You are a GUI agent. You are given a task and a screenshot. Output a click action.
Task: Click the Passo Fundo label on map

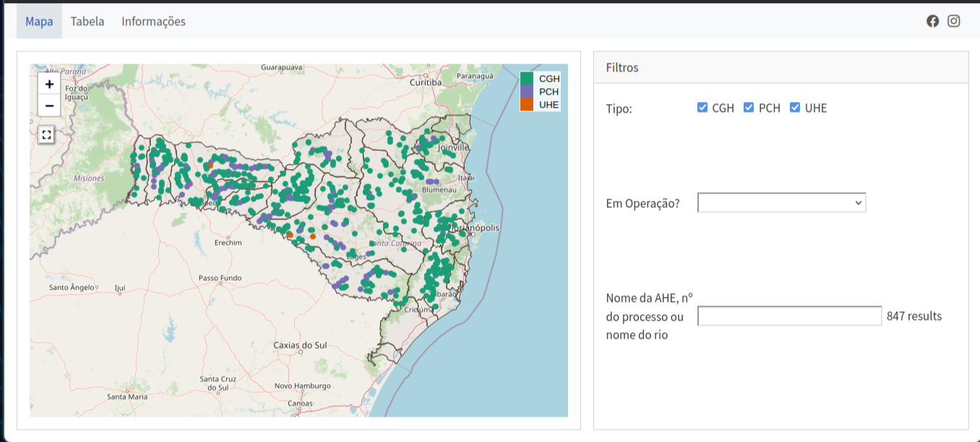pyautogui.click(x=220, y=278)
